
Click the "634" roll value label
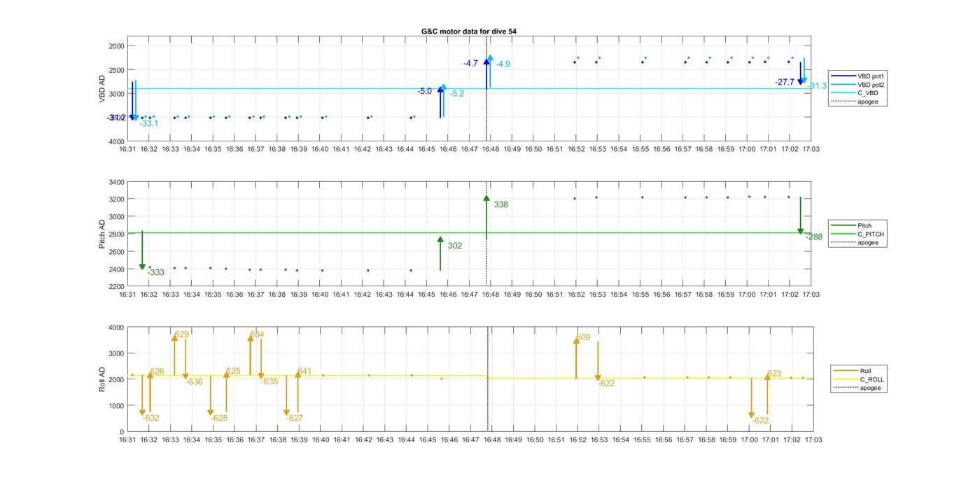(x=258, y=335)
